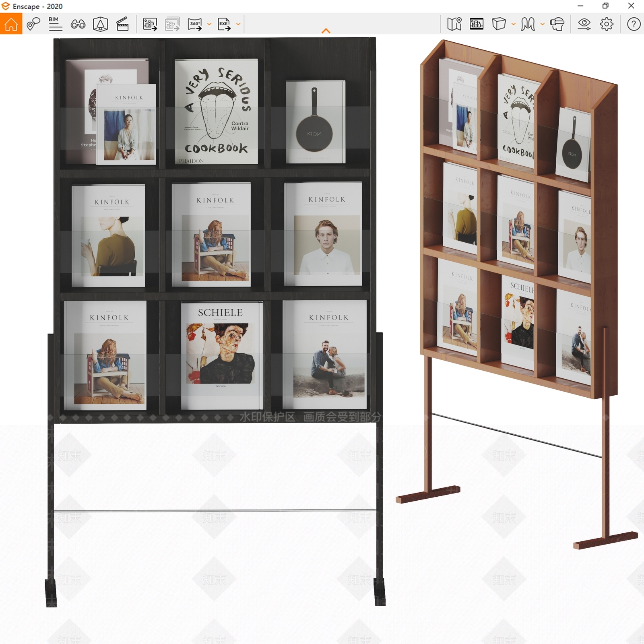Open the collaborative annotations tool

coord(33,24)
